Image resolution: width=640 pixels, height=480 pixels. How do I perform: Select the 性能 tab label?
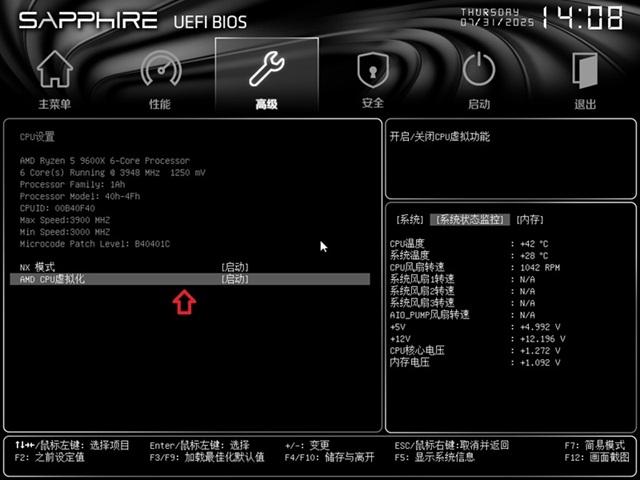160,104
